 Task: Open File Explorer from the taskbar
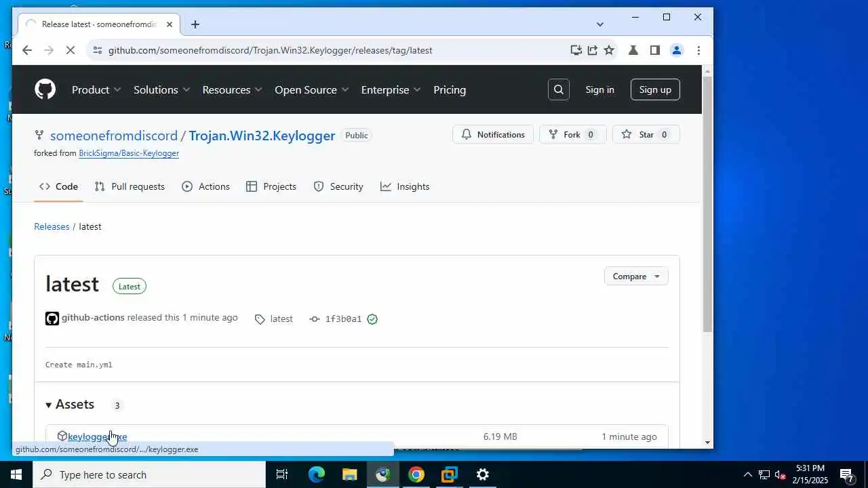[349, 474]
